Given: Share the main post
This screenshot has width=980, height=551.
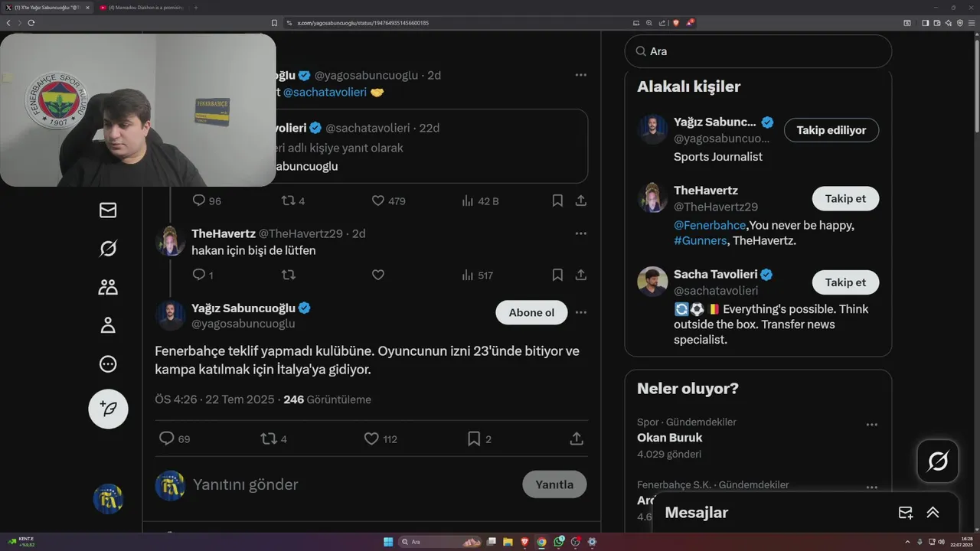Looking at the screenshot, I should (577, 439).
